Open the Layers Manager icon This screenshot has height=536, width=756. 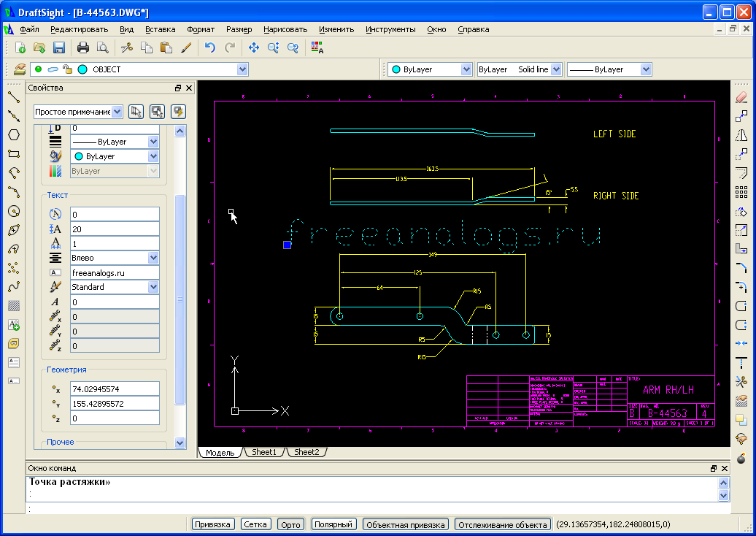tap(19, 69)
